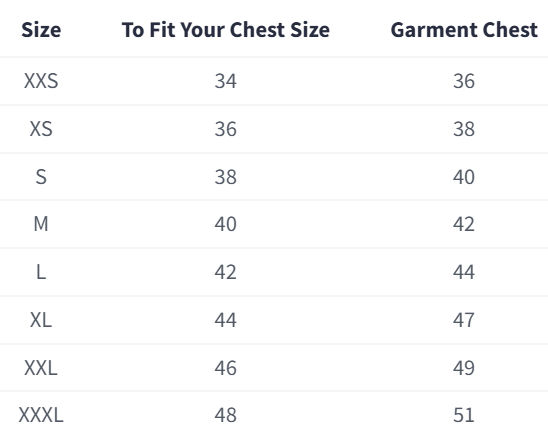Select the L size row label

pyautogui.click(x=41, y=272)
